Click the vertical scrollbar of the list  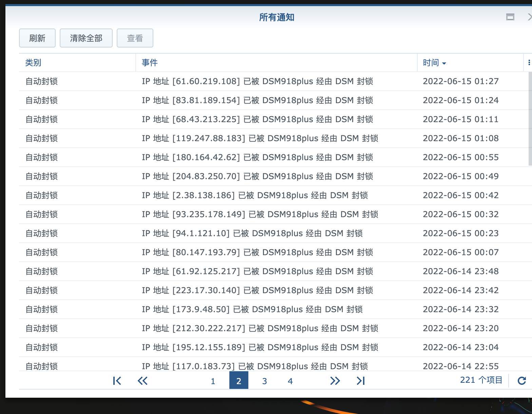pyautogui.click(x=530, y=119)
